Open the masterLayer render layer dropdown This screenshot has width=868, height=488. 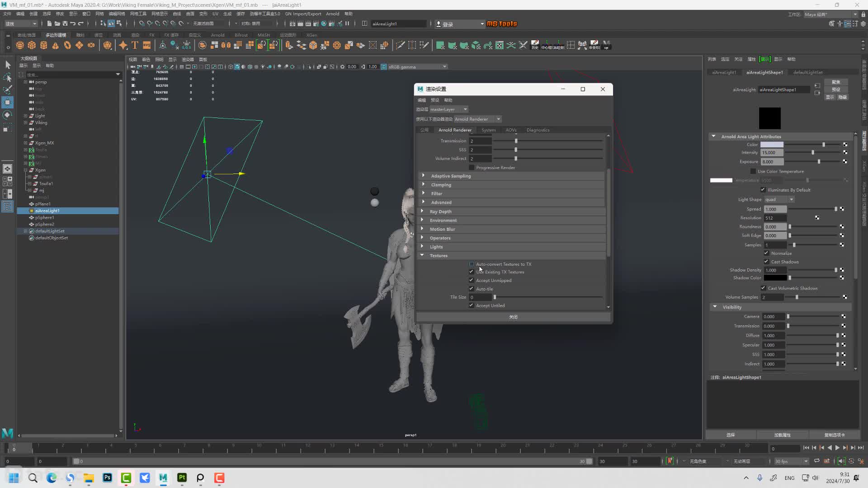(x=449, y=109)
